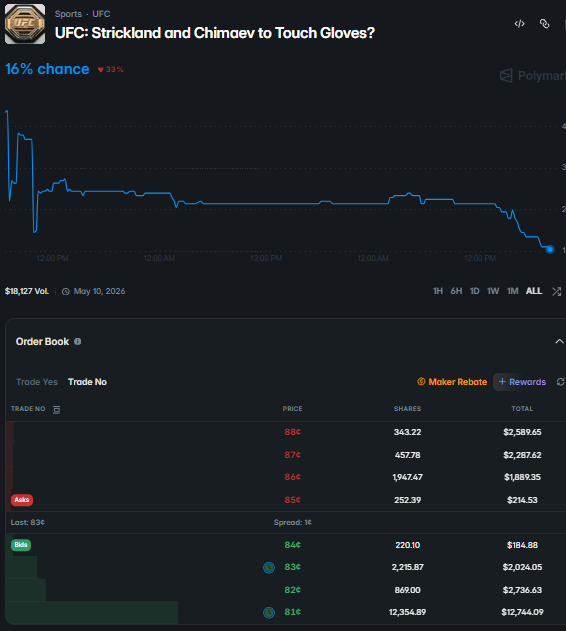Click the Rewards button
566x631 pixels.
point(522,382)
